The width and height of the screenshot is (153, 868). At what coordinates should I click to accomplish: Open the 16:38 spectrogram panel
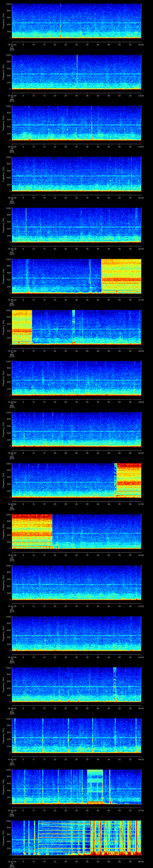pos(76,378)
